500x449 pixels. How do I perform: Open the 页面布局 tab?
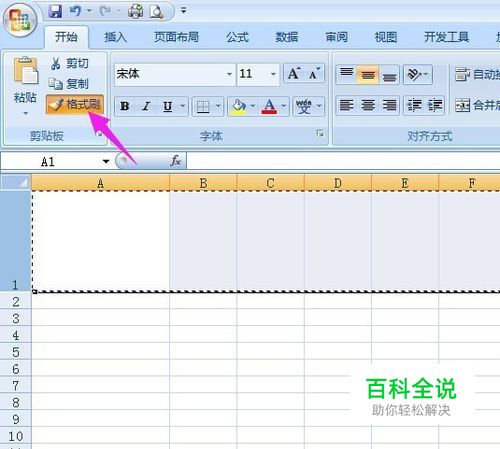(x=176, y=37)
